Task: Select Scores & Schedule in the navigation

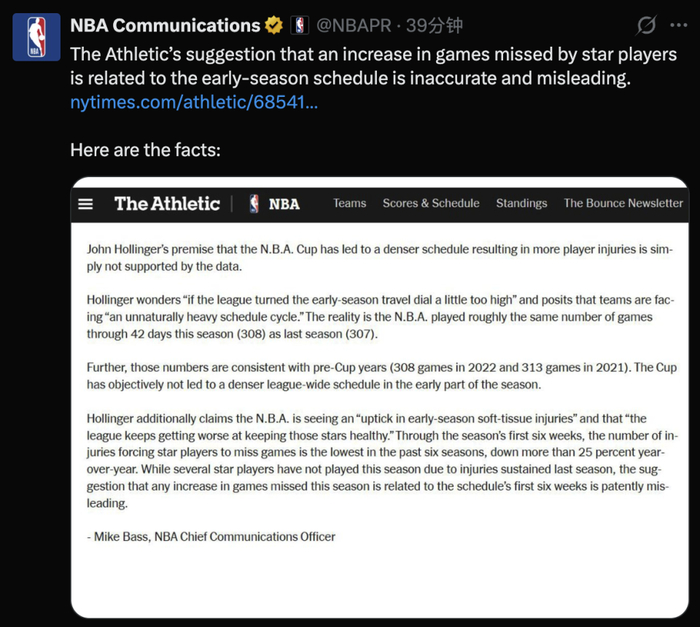Action: 431,203
